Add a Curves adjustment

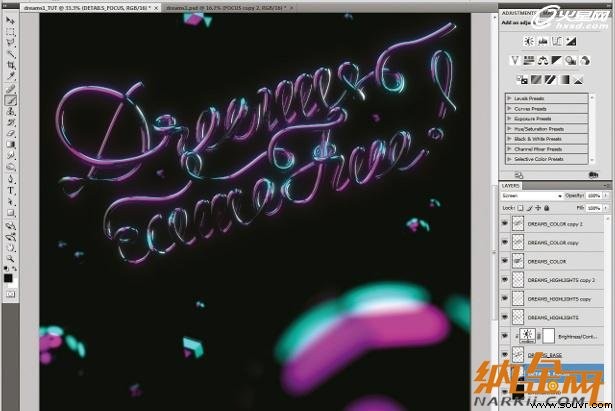[557, 41]
